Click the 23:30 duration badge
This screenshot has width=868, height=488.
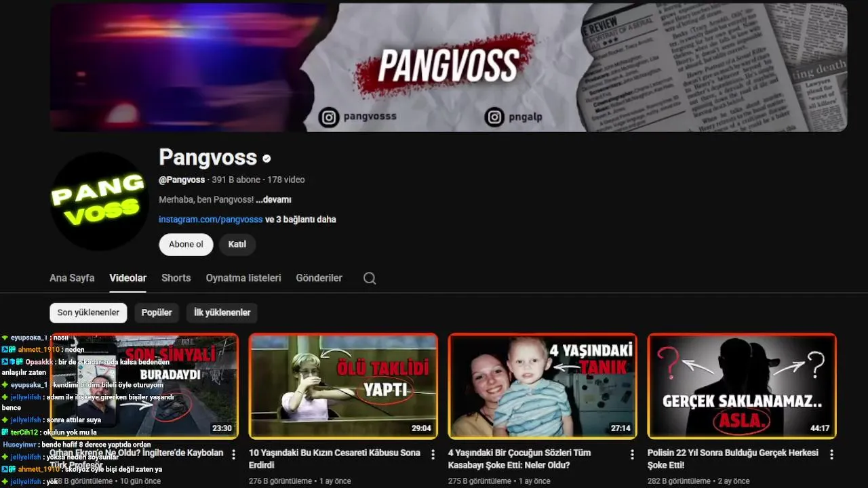222,428
